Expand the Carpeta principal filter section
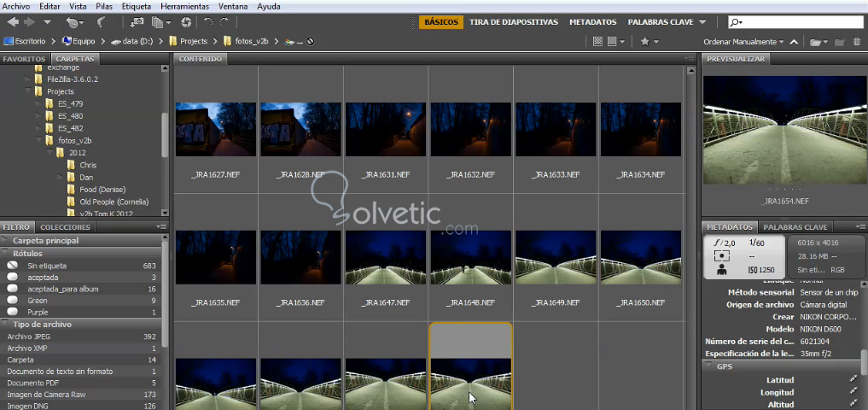This screenshot has width=868, height=410. point(5,241)
